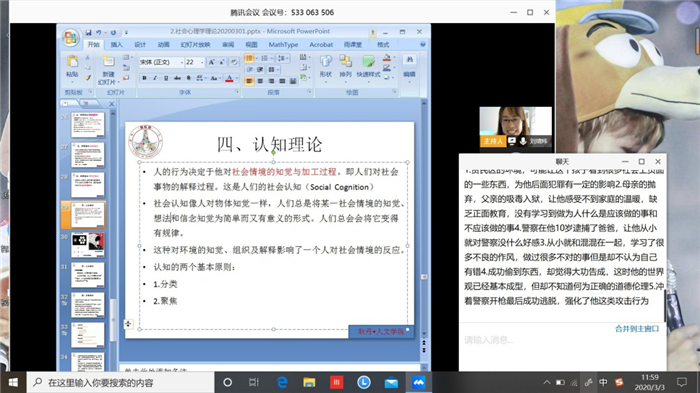Clear all formatting with the eraser icon
Screen dimensions: 700x393
coord(233,62)
